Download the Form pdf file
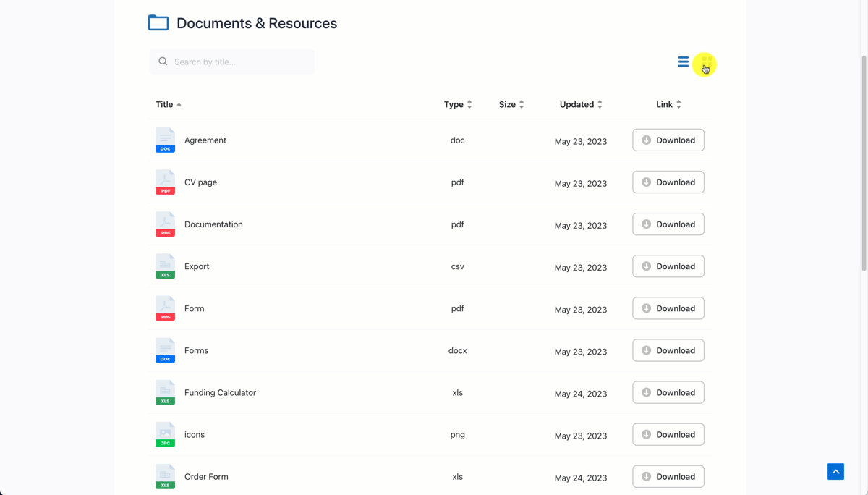This screenshot has height=495, width=868. [668, 308]
